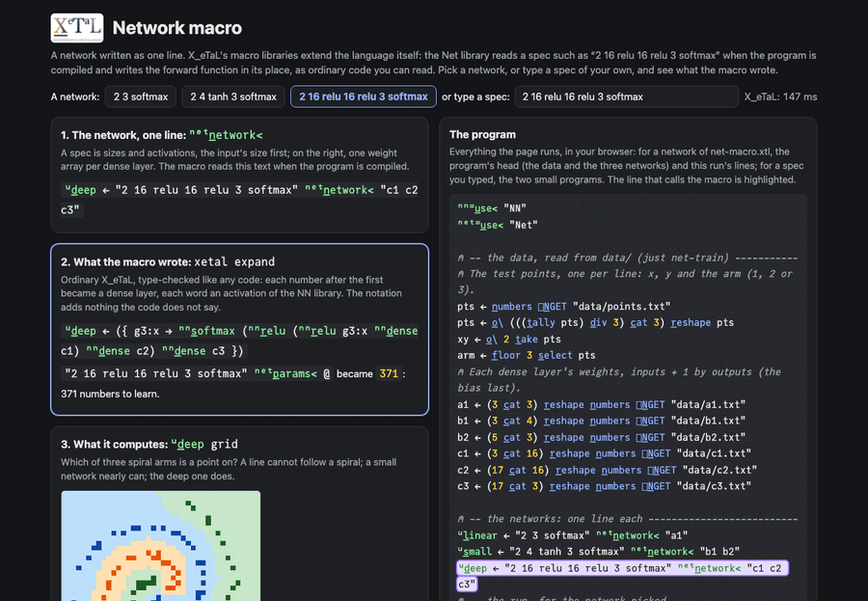868x601 pixels.
Task: Open the softmax link in the expanded code
Action: tap(207, 331)
